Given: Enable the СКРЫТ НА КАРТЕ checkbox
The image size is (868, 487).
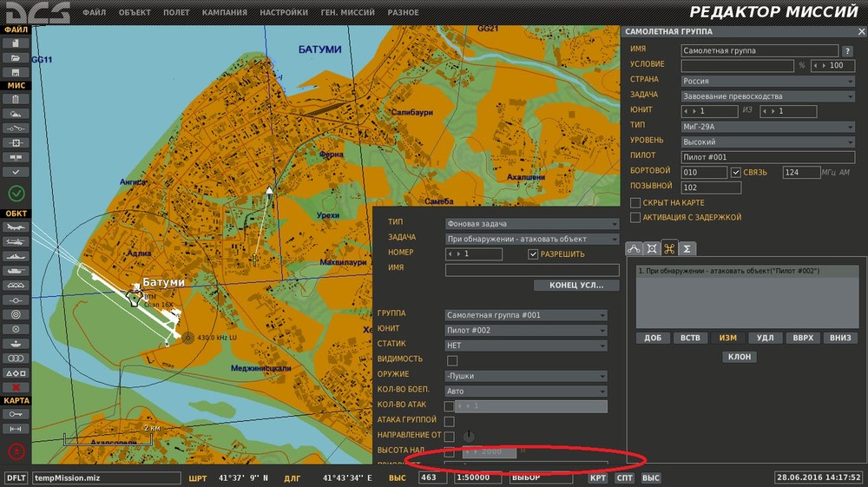Looking at the screenshot, I should coord(635,202).
